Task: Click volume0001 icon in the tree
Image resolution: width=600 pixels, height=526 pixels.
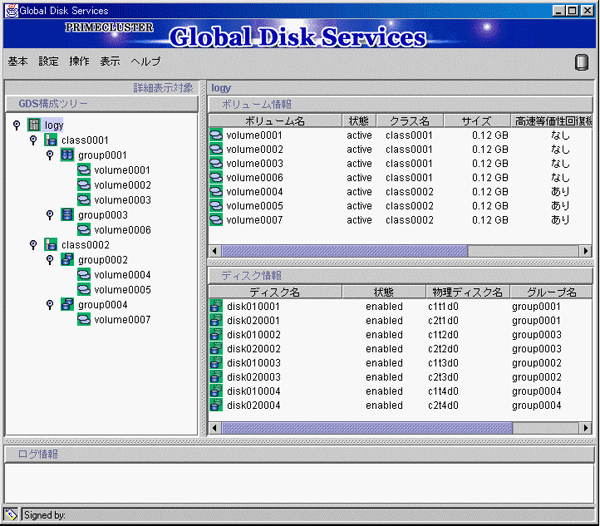Action: [x=84, y=170]
